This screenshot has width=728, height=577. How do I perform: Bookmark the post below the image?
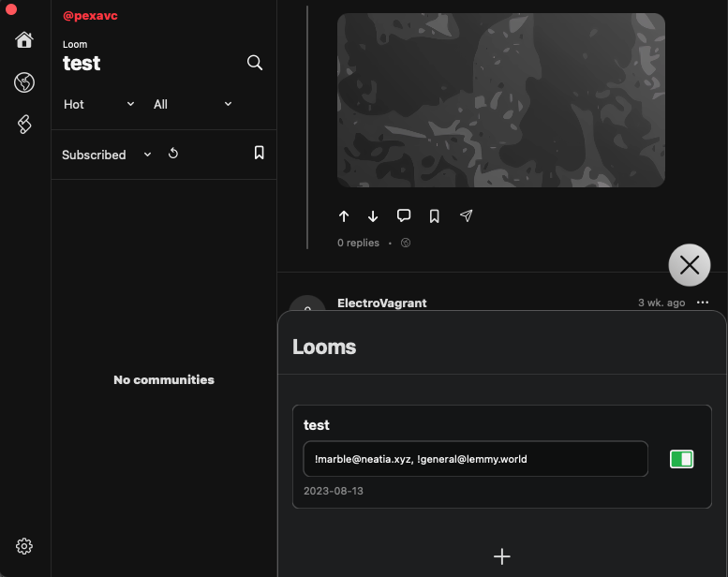[434, 215]
